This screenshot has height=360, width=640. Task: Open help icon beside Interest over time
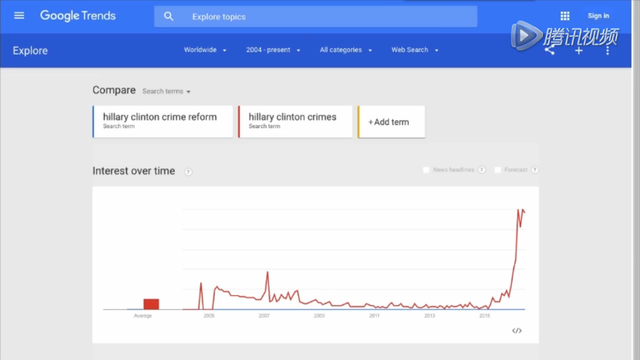pos(188,172)
